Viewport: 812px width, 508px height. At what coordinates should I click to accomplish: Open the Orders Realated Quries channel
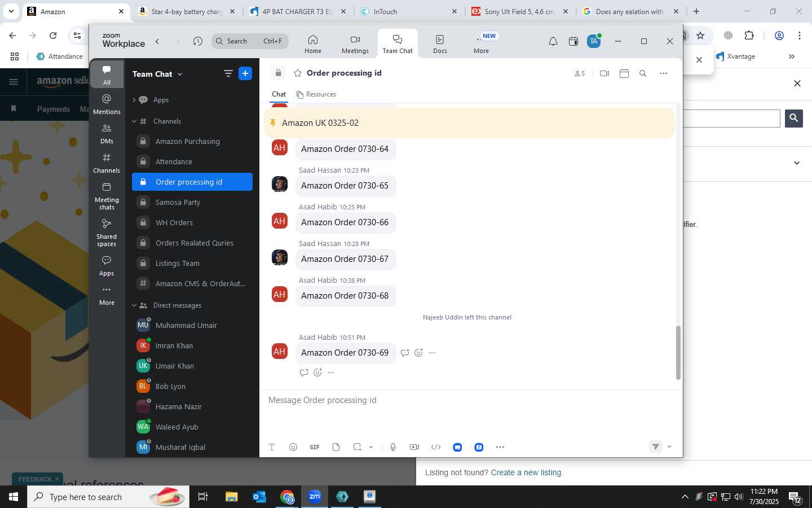click(x=192, y=243)
